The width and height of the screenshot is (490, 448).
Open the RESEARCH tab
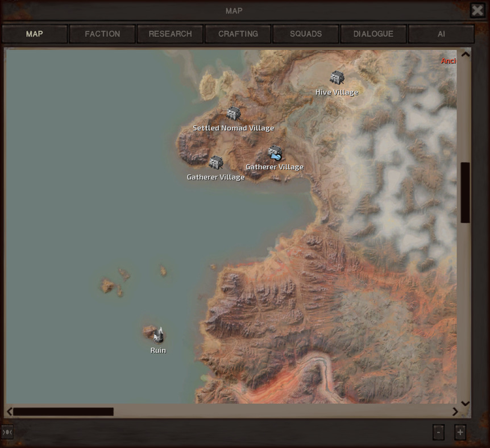pos(170,34)
